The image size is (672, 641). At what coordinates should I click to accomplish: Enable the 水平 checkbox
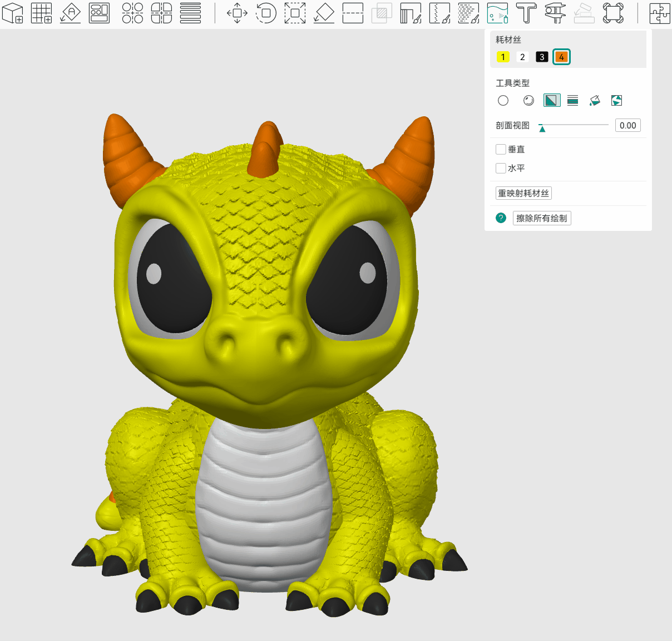coord(501,168)
